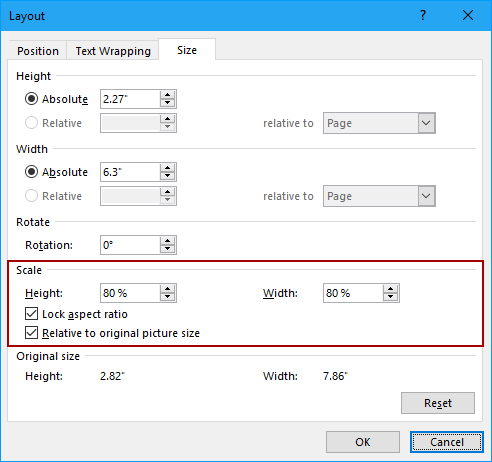Increase scale height percent up arrow
Image resolution: width=492 pixels, height=462 pixels.
167,289
